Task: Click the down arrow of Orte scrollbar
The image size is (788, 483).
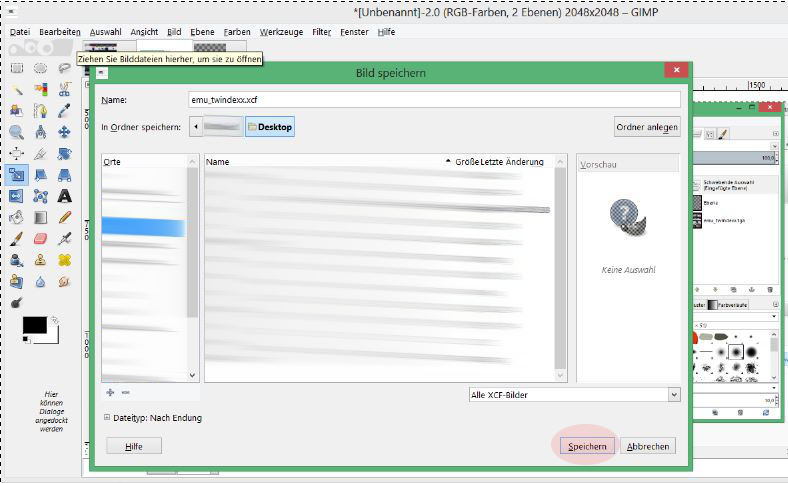Action: (x=192, y=375)
